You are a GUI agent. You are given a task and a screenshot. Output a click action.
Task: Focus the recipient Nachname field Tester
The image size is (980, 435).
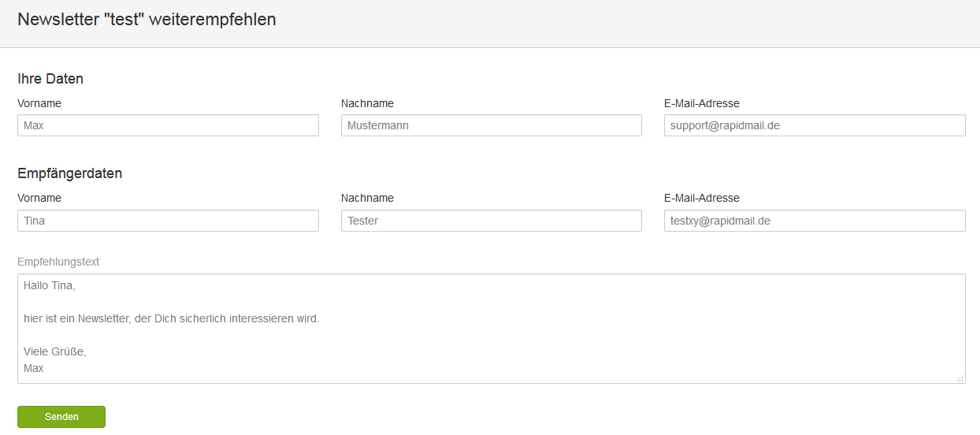pyautogui.click(x=492, y=221)
